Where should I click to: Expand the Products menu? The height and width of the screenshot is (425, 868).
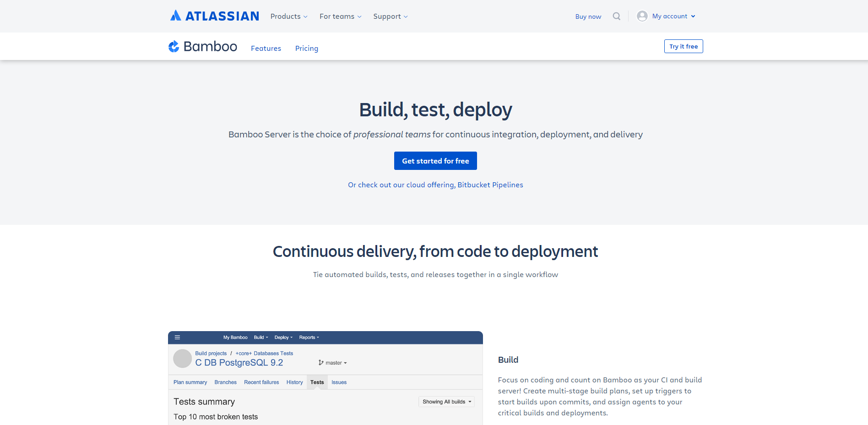(x=289, y=16)
